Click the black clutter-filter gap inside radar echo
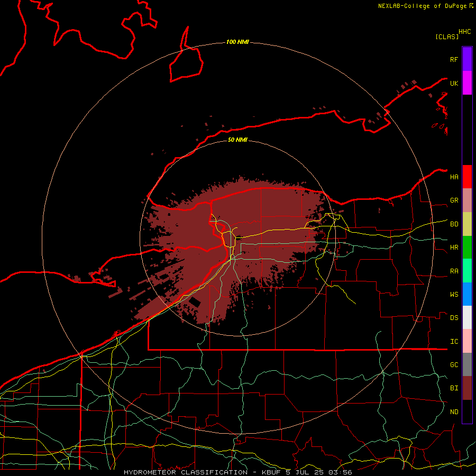The image size is (476, 476). pos(195,302)
